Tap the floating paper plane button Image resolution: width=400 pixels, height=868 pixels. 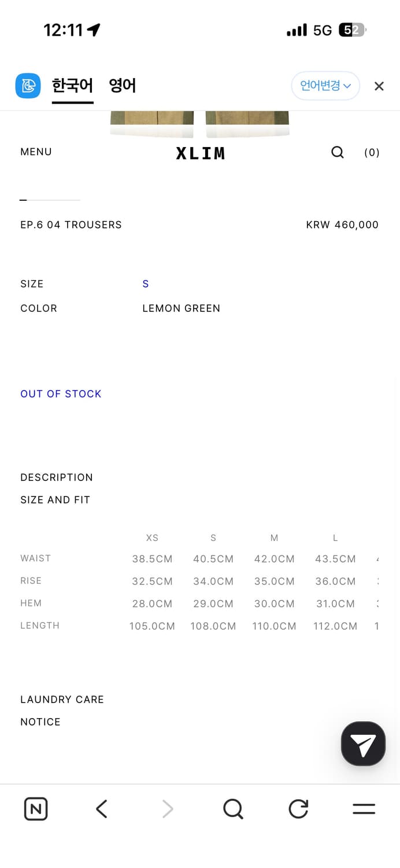[363, 744]
